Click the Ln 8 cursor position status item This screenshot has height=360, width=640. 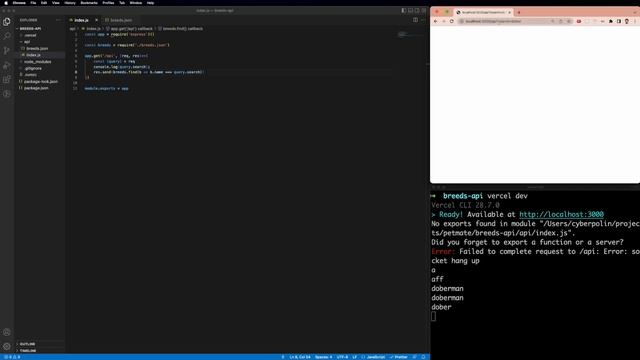pos(300,357)
